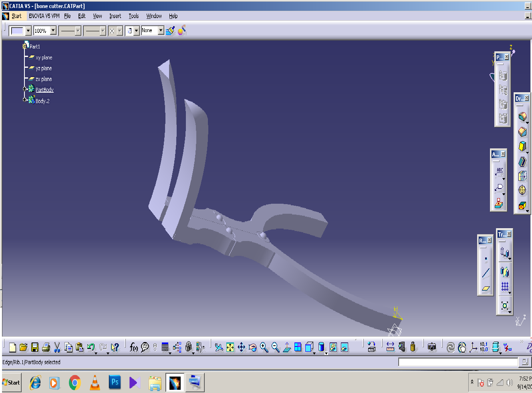Click the Windows Start button
Viewport: 532px width, 393px height.
click(x=11, y=383)
